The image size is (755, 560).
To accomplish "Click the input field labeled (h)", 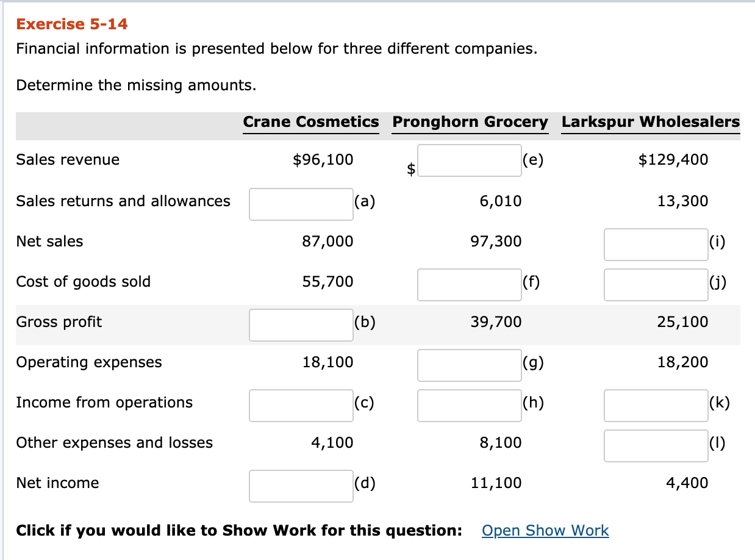I will pyautogui.click(x=469, y=406).
